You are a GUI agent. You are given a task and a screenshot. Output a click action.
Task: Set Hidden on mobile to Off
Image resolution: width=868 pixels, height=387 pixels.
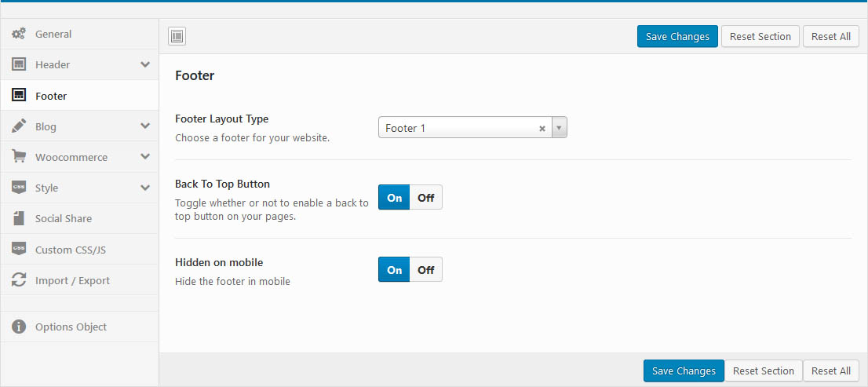click(425, 270)
